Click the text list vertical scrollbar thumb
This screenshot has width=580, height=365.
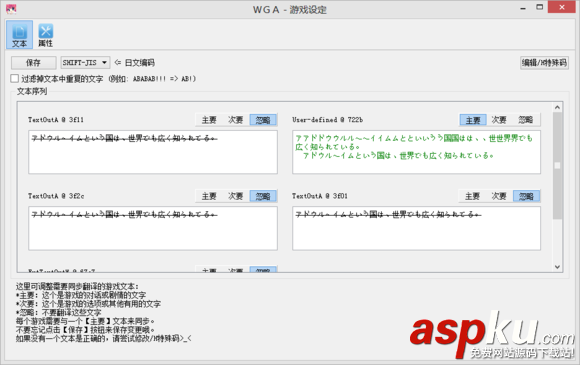(557, 166)
